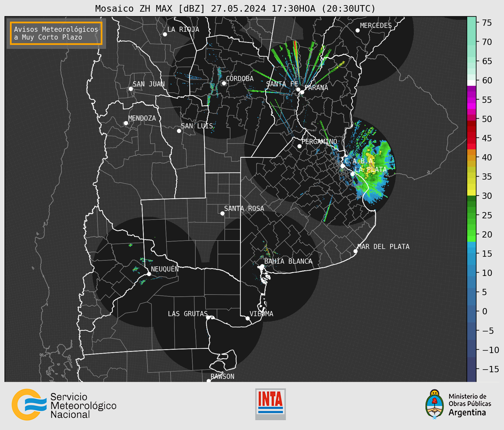Click the red radial spike north of Santa Fe
This screenshot has height=430, width=504.
pyautogui.click(x=296, y=57)
